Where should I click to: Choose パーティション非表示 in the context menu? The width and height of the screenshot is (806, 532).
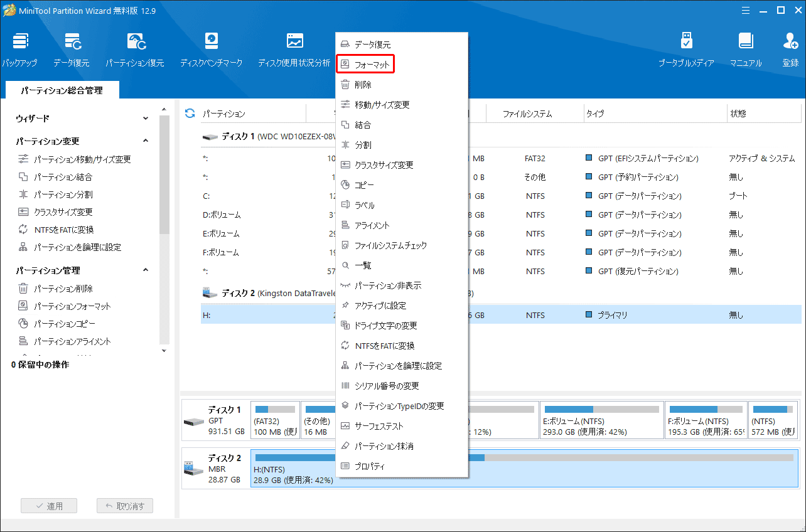click(x=402, y=285)
